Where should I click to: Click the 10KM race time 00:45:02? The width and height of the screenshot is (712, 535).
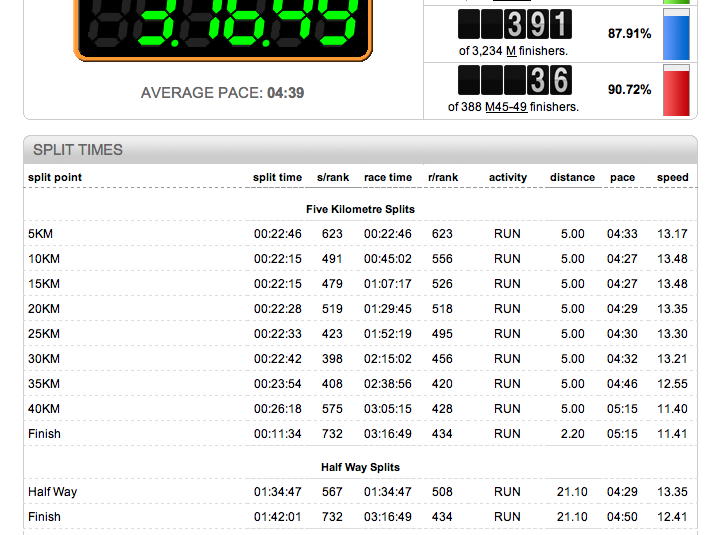click(388, 259)
